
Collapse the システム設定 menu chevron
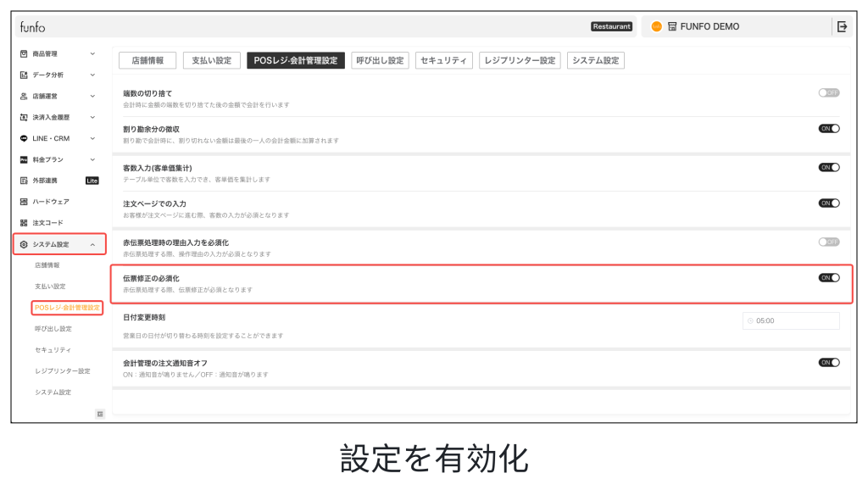tap(92, 244)
